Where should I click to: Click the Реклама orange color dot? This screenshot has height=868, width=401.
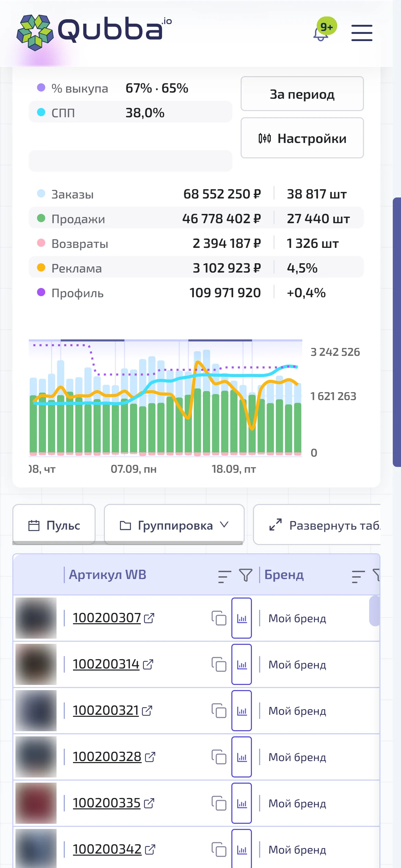coord(41,267)
